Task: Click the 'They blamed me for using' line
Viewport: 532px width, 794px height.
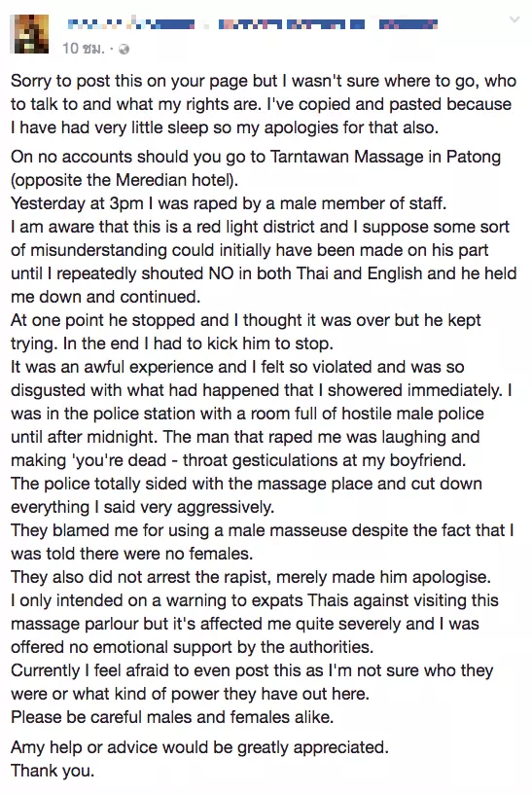Action: coord(263,530)
